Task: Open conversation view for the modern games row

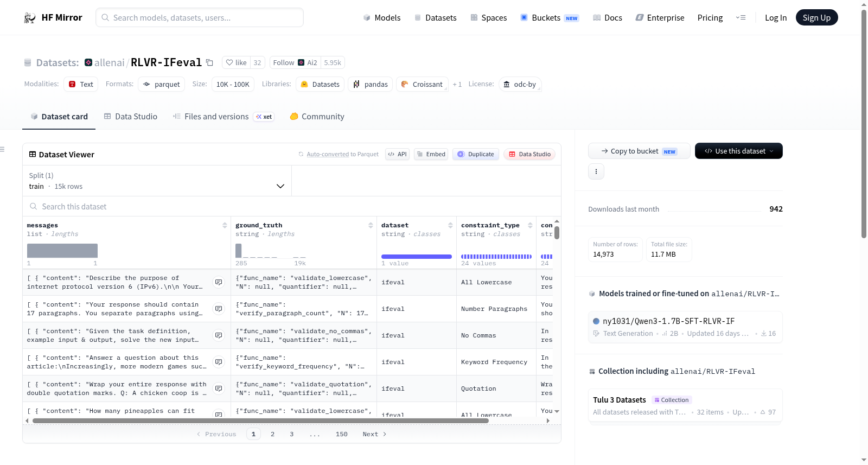Action: (219, 362)
